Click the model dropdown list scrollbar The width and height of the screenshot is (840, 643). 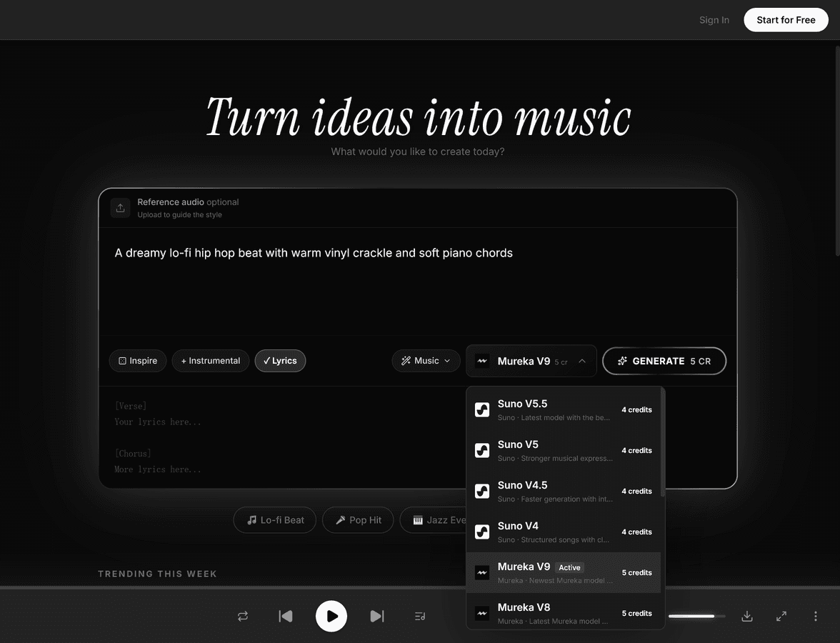click(663, 443)
